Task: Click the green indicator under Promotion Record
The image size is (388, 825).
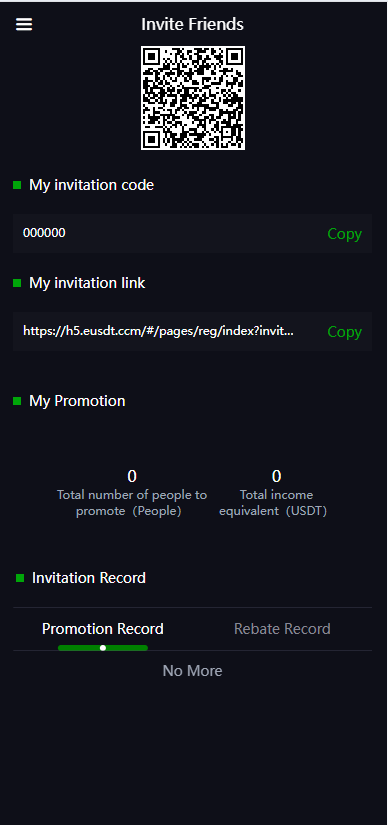Action: [x=103, y=648]
